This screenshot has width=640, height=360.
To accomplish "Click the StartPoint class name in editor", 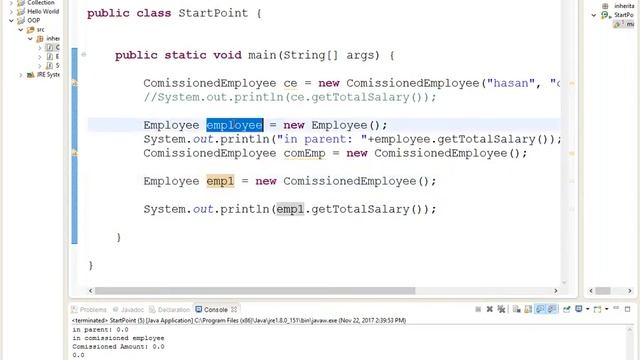I will coord(213,13).
